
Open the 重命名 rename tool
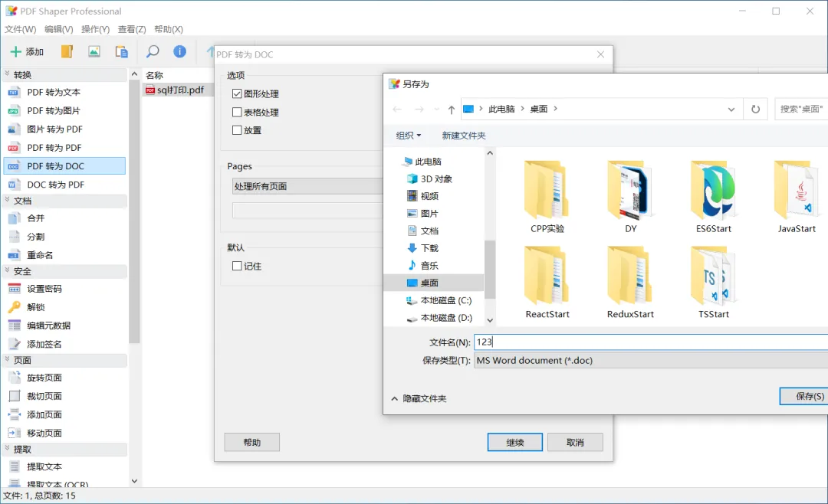(x=65, y=255)
